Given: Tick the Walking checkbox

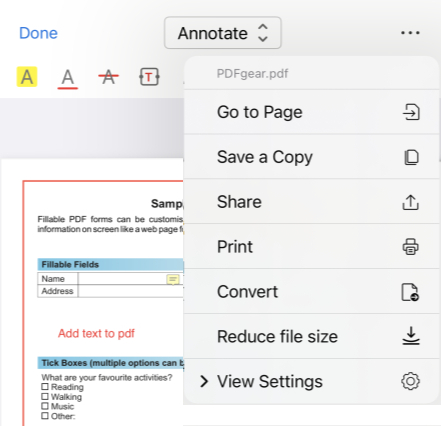Looking at the screenshot, I should [x=45, y=396].
